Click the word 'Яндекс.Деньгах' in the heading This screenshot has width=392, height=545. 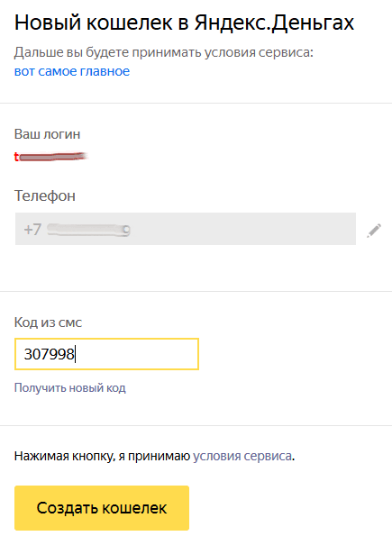pyautogui.click(x=274, y=23)
